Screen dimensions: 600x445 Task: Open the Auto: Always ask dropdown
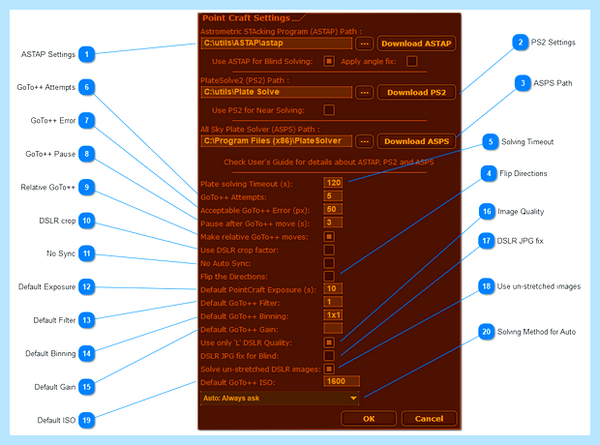pos(279,398)
